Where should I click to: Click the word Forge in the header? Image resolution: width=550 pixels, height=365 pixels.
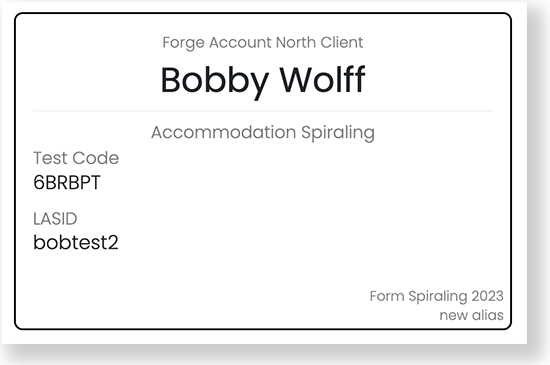(x=183, y=43)
